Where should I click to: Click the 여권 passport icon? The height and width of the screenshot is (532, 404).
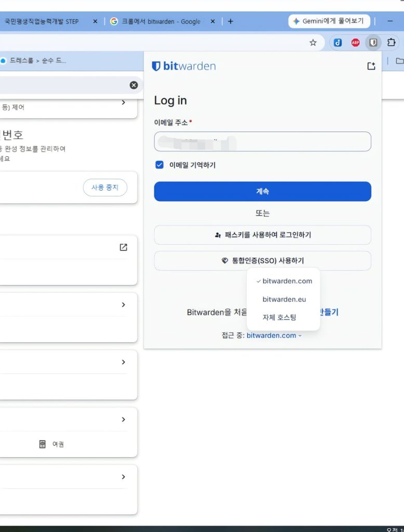(43, 444)
